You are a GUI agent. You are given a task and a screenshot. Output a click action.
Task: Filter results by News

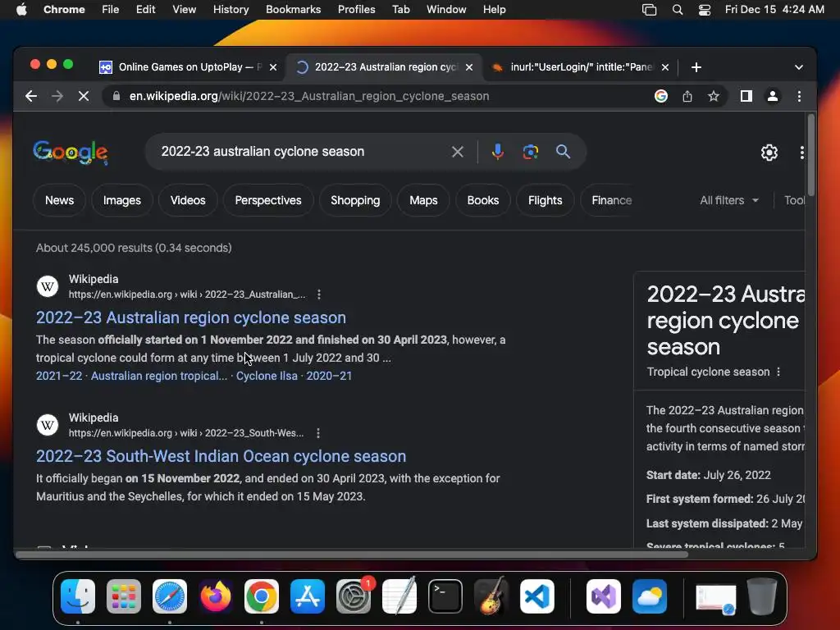pyautogui.click(x=59, y=200)
